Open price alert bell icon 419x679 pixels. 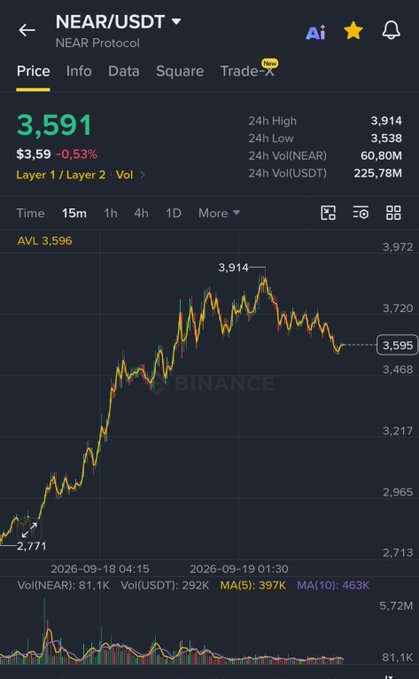[391, 31]
